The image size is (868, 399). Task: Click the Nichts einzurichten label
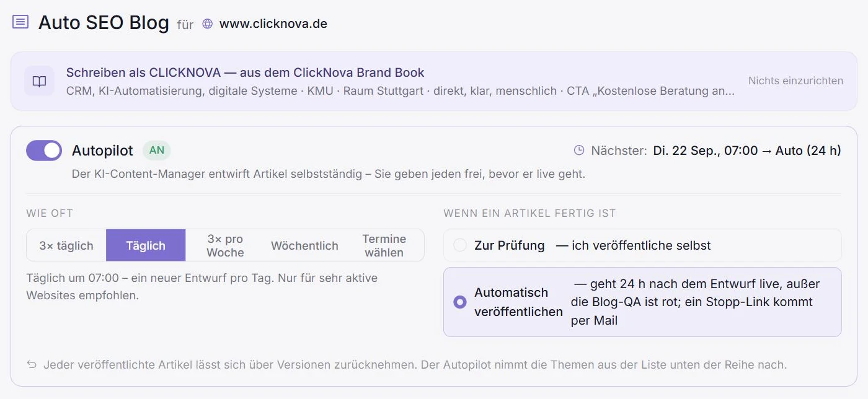[795, 81]
